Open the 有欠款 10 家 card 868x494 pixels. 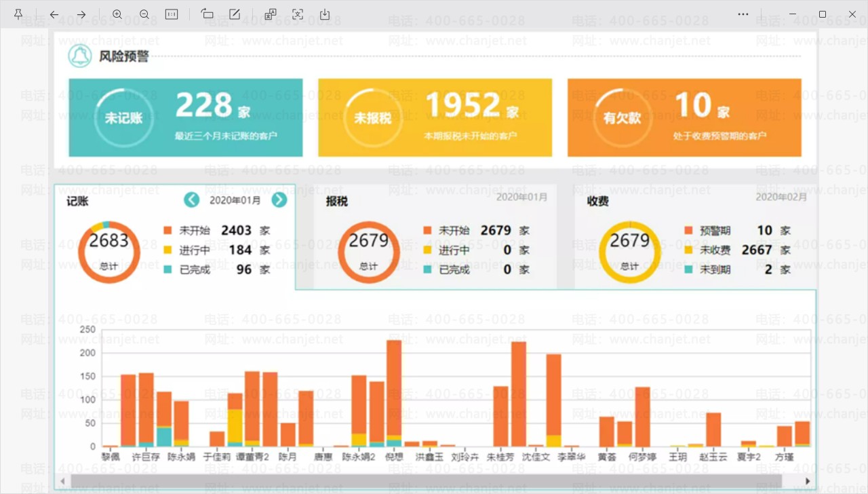[684, 117]
